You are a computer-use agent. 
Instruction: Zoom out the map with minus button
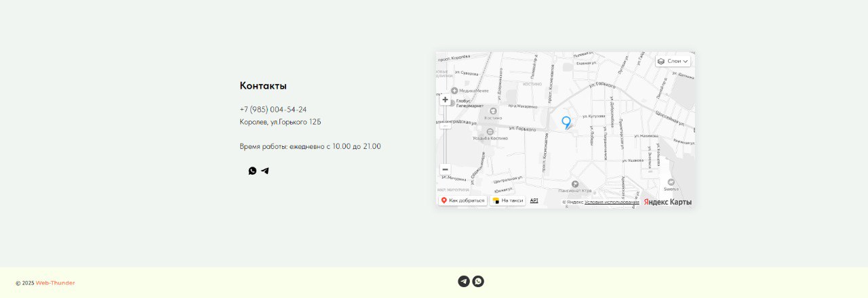(445, 169)
